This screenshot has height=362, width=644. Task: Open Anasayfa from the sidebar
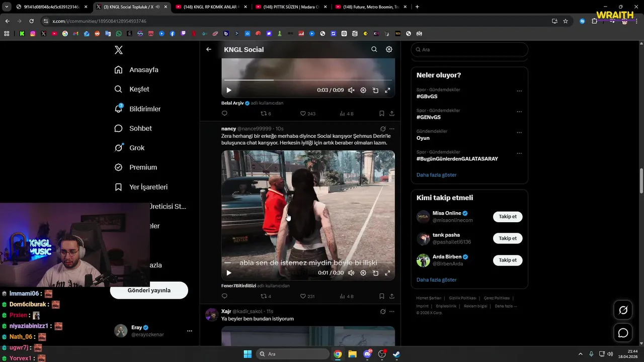pyautogui.click(x=136, y=69)
